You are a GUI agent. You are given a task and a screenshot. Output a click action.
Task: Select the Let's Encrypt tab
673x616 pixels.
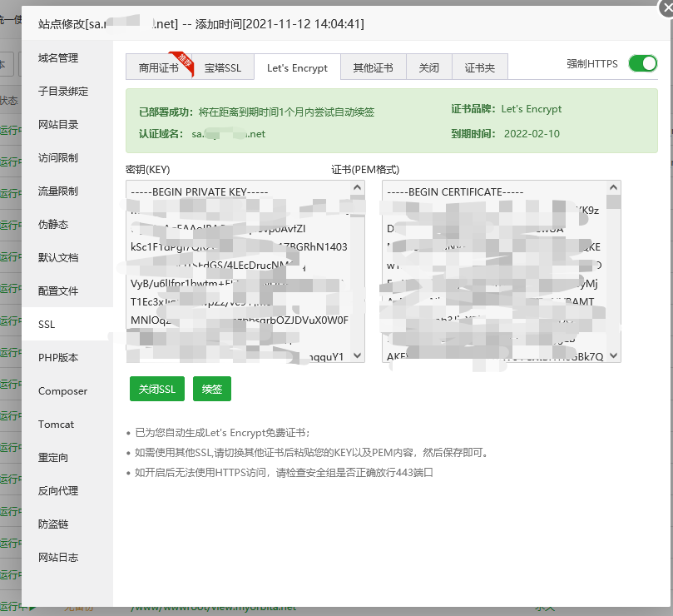(297, 68)
